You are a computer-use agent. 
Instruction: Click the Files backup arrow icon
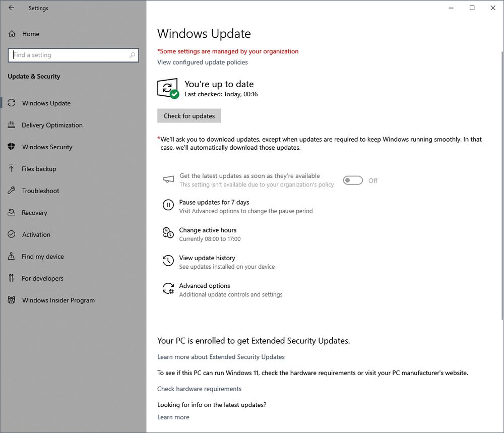pos(12,168)
